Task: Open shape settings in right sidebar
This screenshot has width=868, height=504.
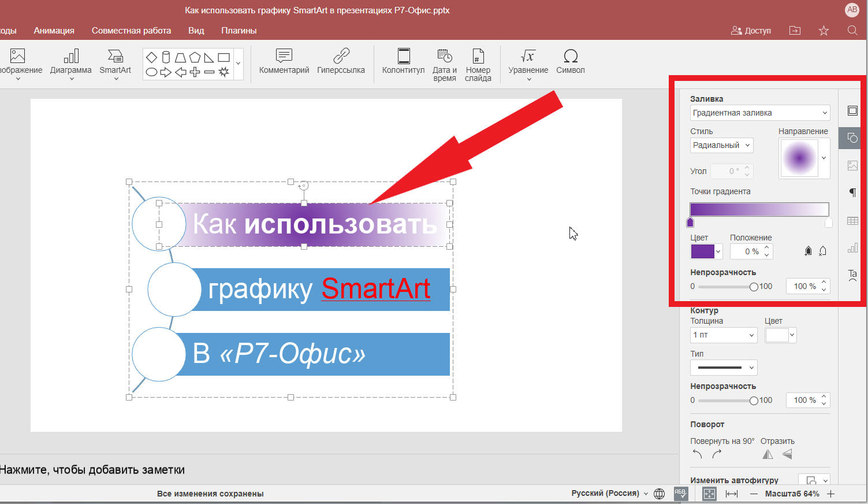Action: 852,138
